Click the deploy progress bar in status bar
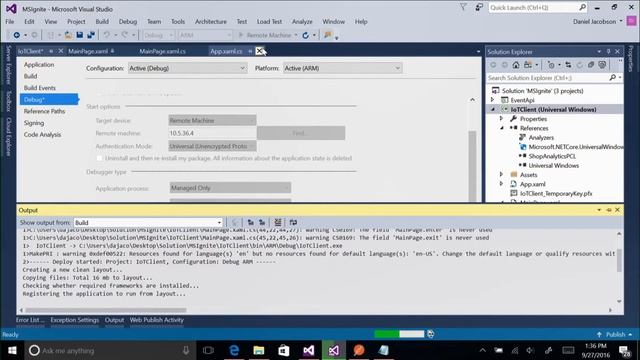This screenshot has height=360, width=640. pyautogui.click(x=399, y=334)
